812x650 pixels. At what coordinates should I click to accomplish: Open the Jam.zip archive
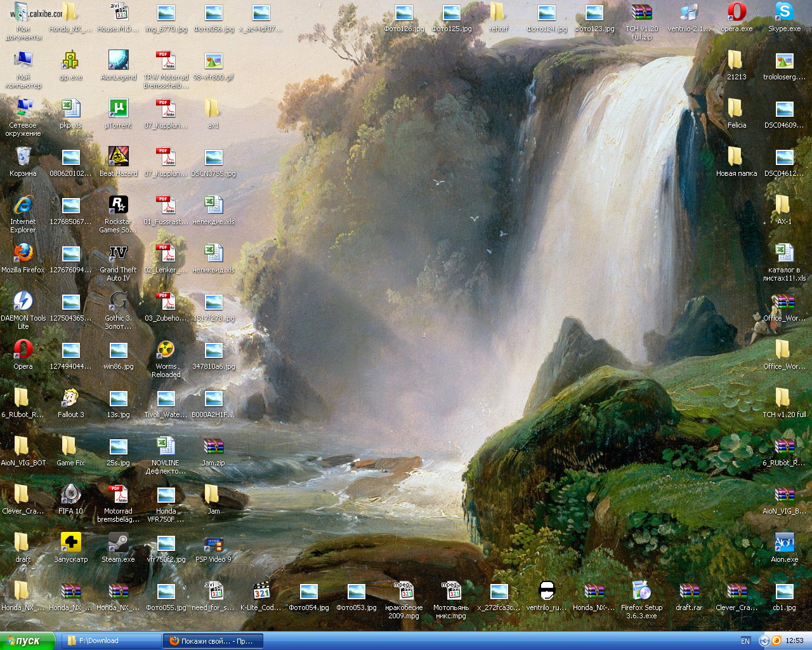point(213,447)
